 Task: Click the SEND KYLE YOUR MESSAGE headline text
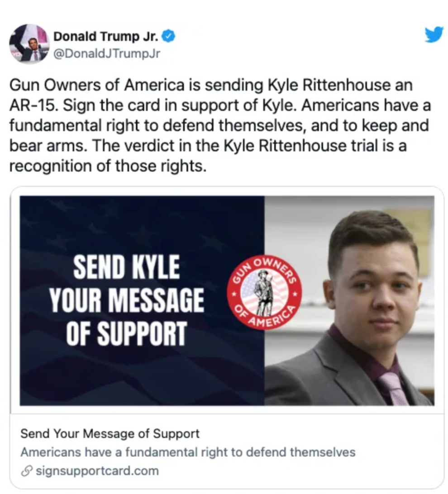click(x=126, y=300)
